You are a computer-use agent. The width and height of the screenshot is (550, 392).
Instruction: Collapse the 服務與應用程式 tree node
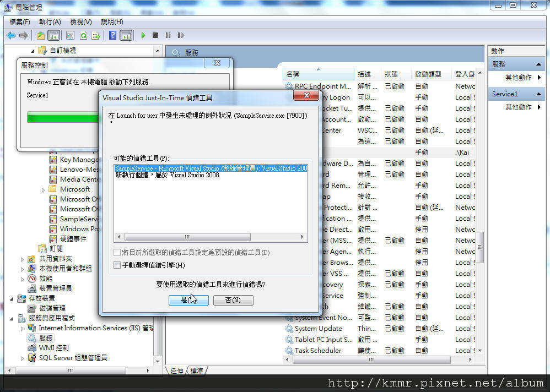12,318
